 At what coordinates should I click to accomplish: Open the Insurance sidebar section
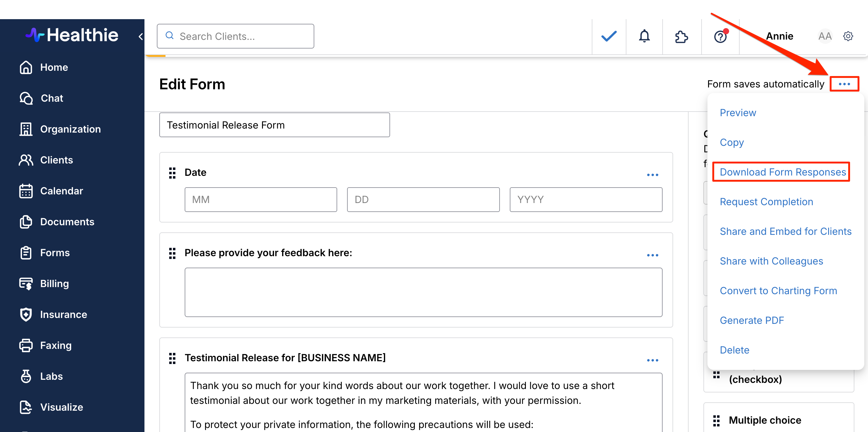63,314
